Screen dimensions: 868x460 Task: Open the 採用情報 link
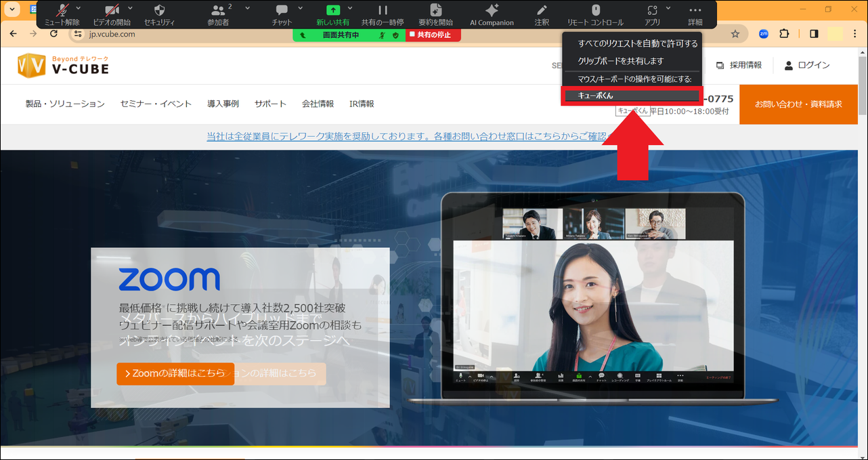pos(739,65)
